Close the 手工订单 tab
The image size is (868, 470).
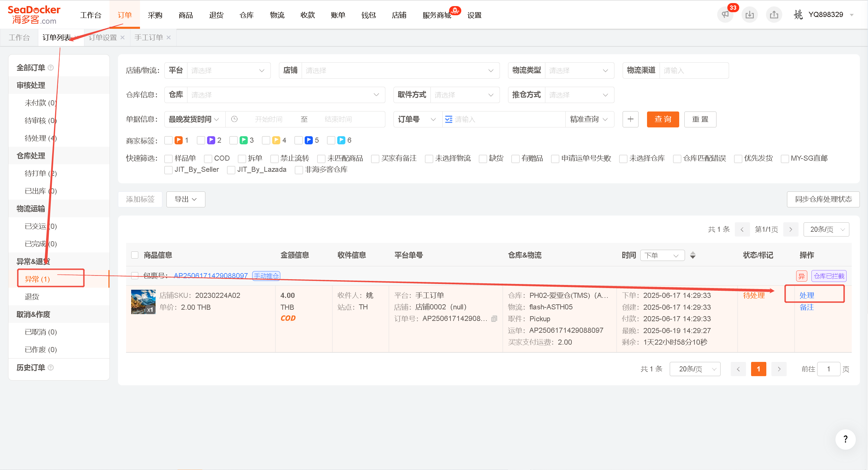tap(168, 38)
